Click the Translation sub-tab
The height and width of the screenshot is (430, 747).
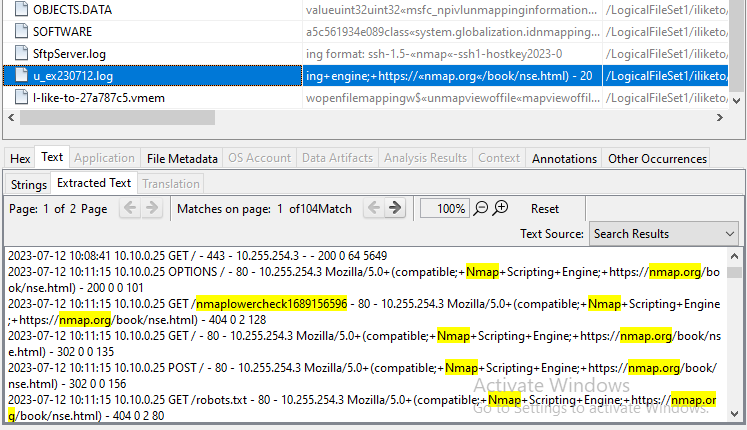pos(171,184)
